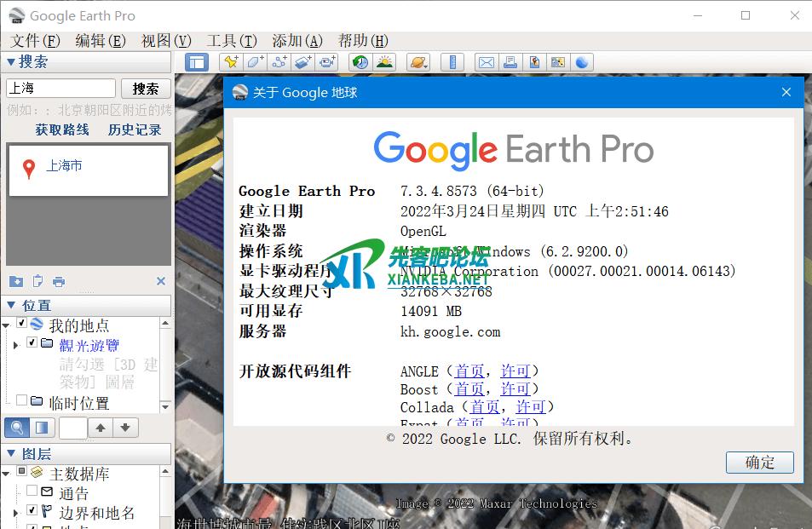Uncheck the 我的地点 checkbox

22,324
